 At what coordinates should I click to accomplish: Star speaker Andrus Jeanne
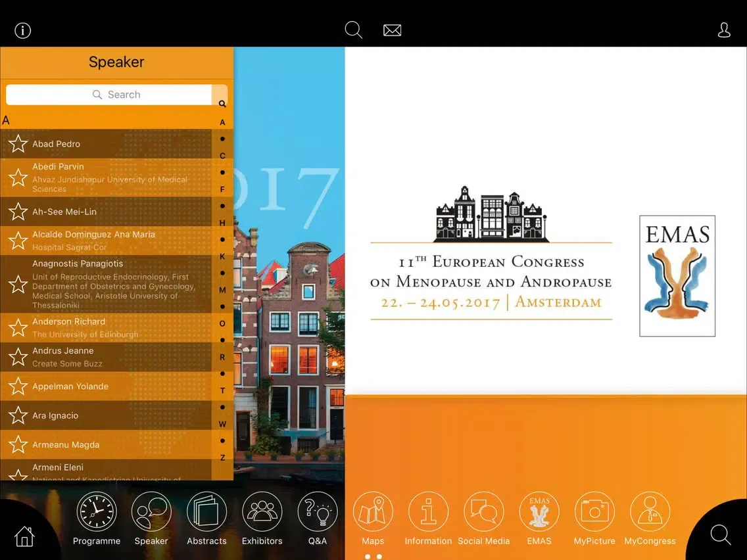tap(18, 357)
